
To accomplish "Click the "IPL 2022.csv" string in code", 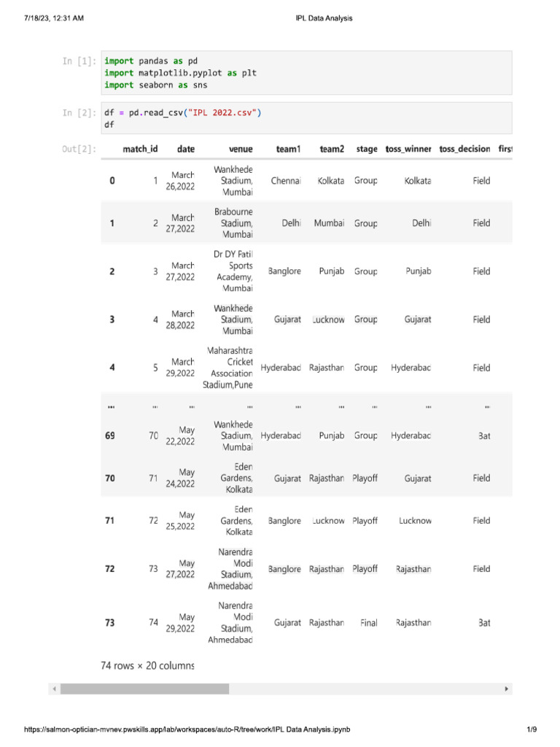I will click(x=222, y=113).
